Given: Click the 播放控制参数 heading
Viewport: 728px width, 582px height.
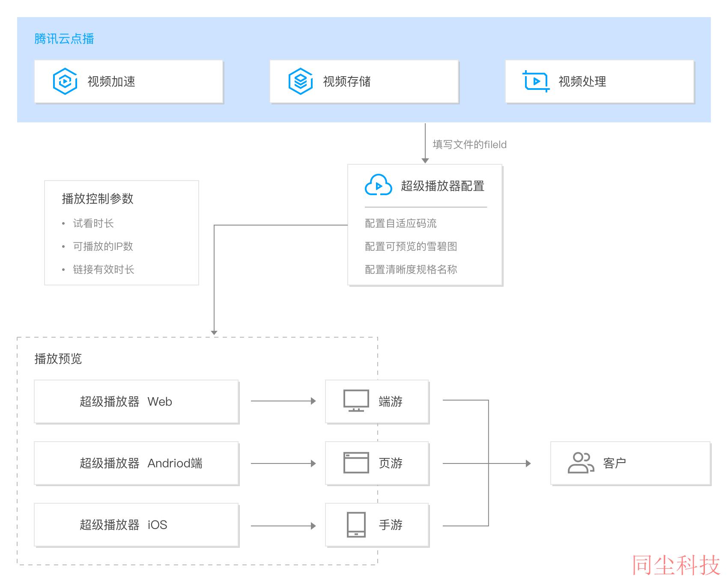Looking at the screenshot, I should [98, 199].
